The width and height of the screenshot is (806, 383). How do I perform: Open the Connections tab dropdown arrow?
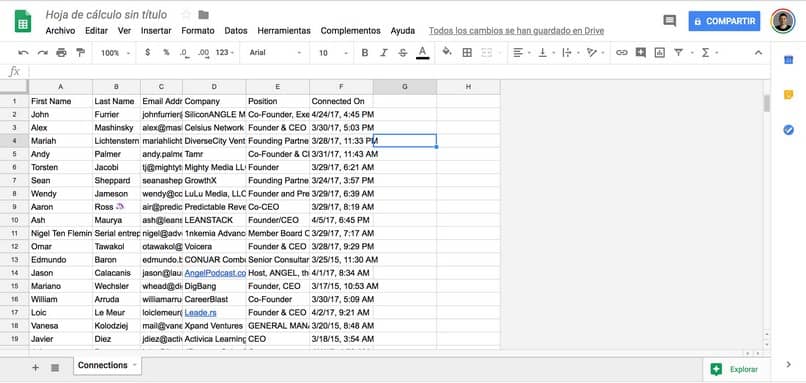tap(135, 366)
